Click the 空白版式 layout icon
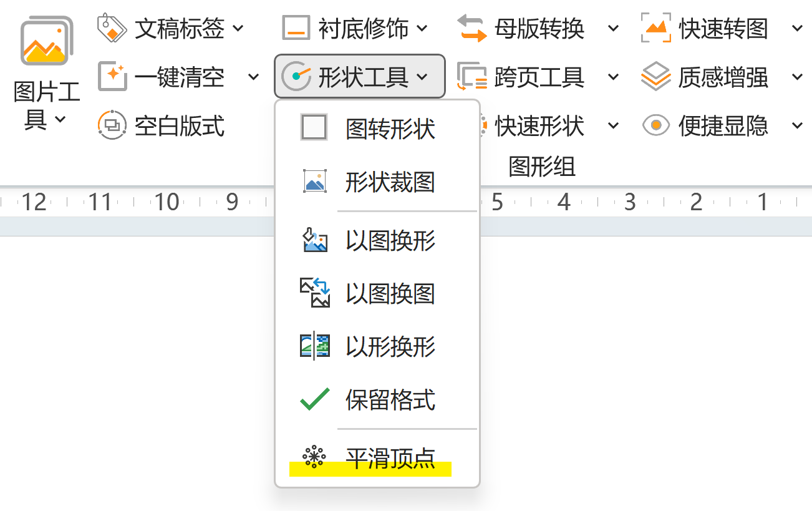Screen dimensions: 812x511 112,126
